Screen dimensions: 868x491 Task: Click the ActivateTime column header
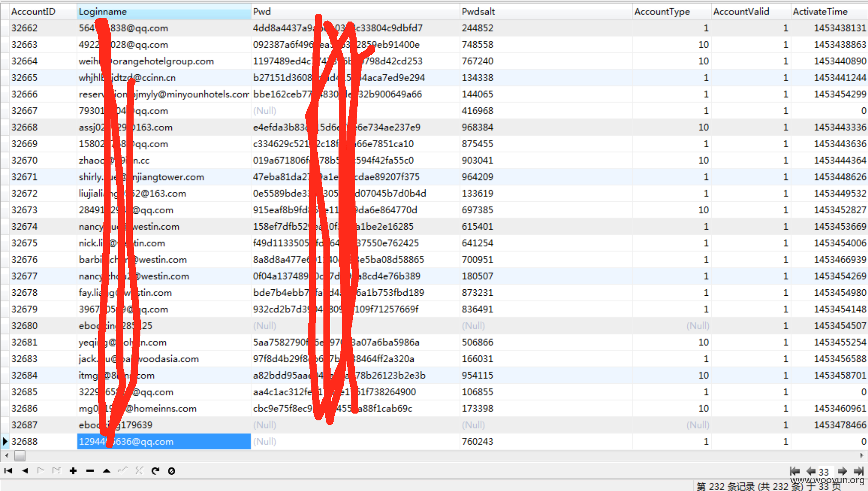[x=829, y=12]
